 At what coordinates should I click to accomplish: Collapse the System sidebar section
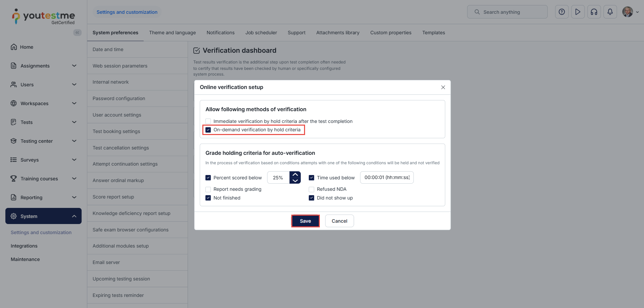point(74,216)
